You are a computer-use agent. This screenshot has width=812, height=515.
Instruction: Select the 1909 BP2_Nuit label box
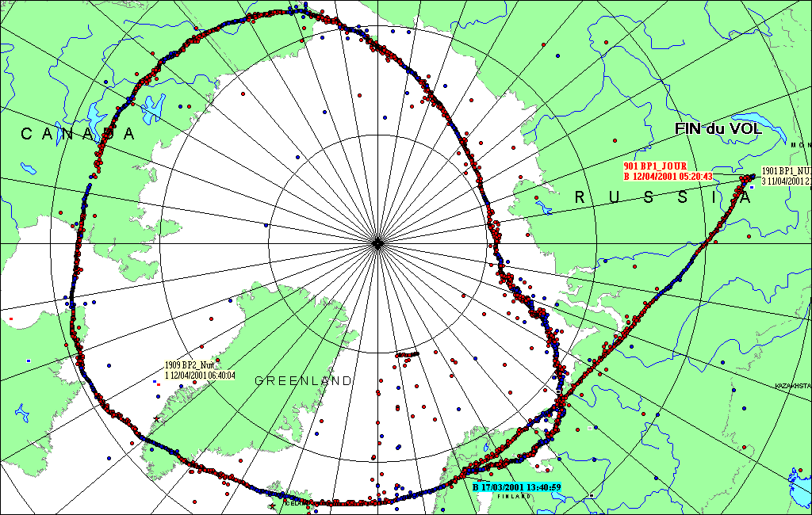200,370
